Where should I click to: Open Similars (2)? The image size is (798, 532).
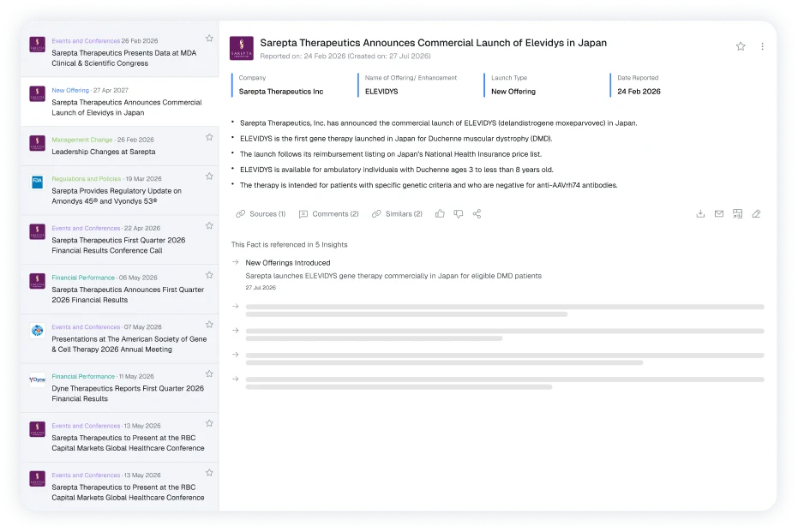(397, 213)
